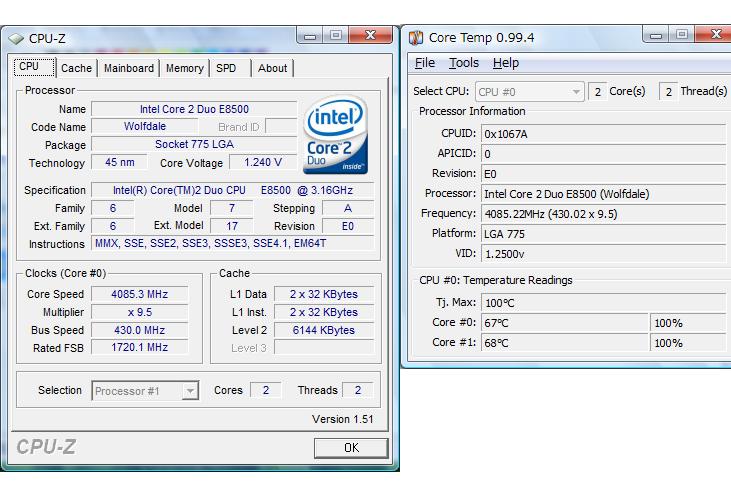Click the Core #0 load '100%' field

689,323
